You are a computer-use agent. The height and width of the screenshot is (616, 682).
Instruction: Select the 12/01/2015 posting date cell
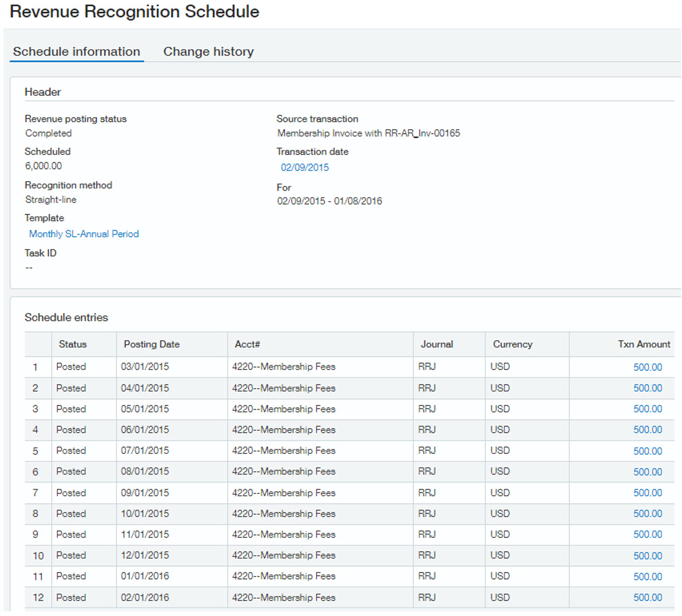(x=145, y=555)
